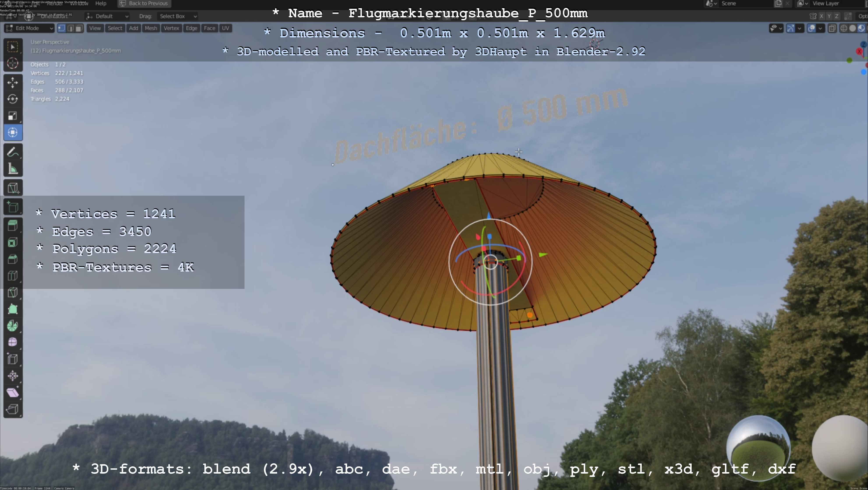Viewport: 868px width, 490px height.
Task: Open the Default orientation dropdown
Action: coord(107,16)
